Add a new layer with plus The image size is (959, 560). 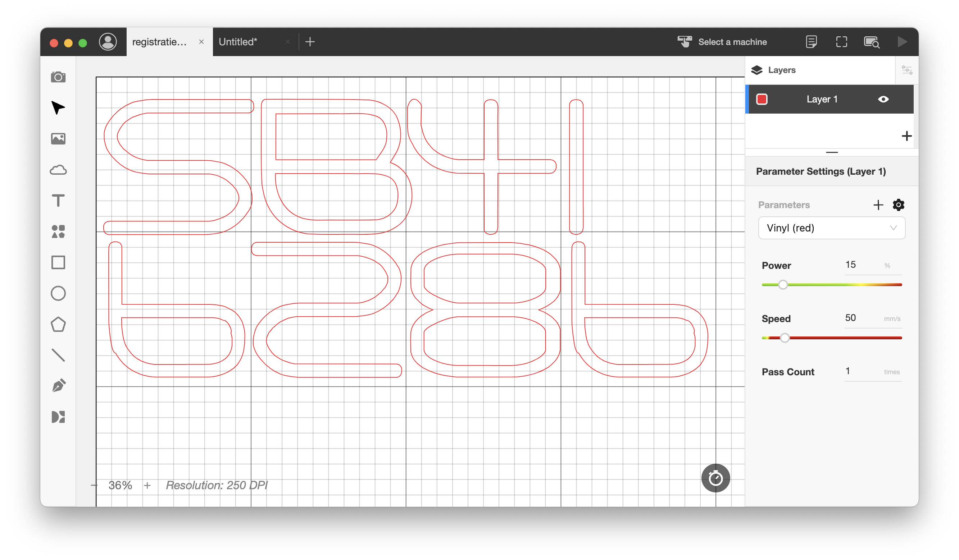point(907,136)
